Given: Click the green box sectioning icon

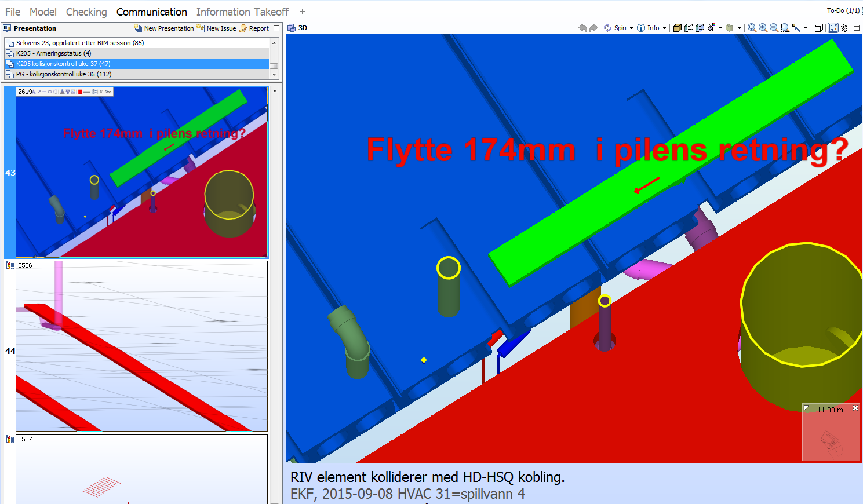Looking at the screenshot, I should (729, 28).
